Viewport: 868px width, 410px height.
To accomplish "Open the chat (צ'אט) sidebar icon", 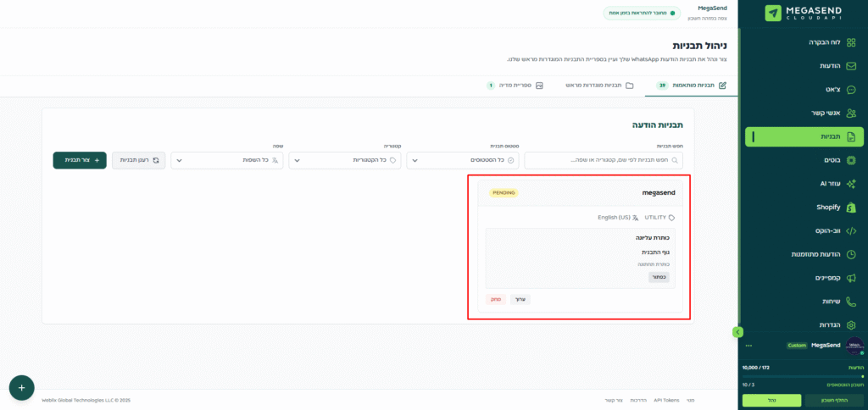I will coord(851,90).
